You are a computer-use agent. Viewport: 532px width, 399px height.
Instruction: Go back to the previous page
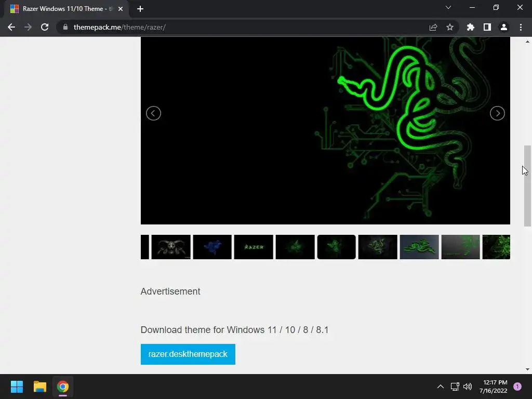(11, 27)
